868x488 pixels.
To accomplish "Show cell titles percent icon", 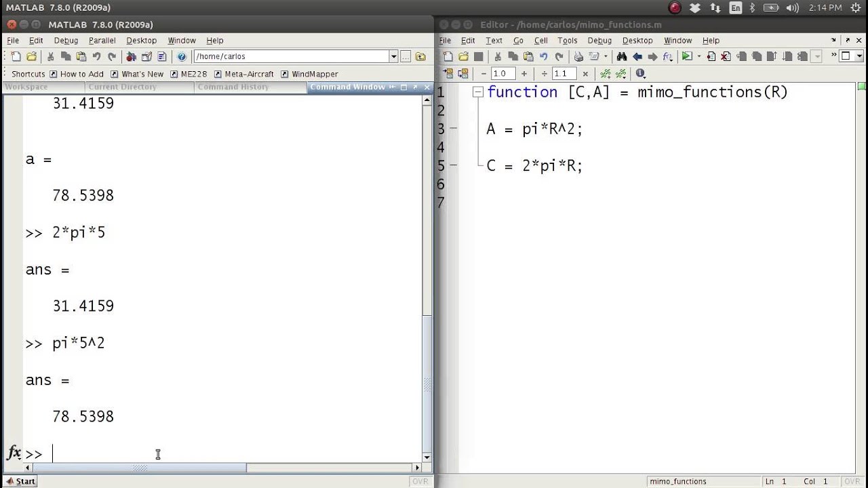I will click(x=621, y=73).
